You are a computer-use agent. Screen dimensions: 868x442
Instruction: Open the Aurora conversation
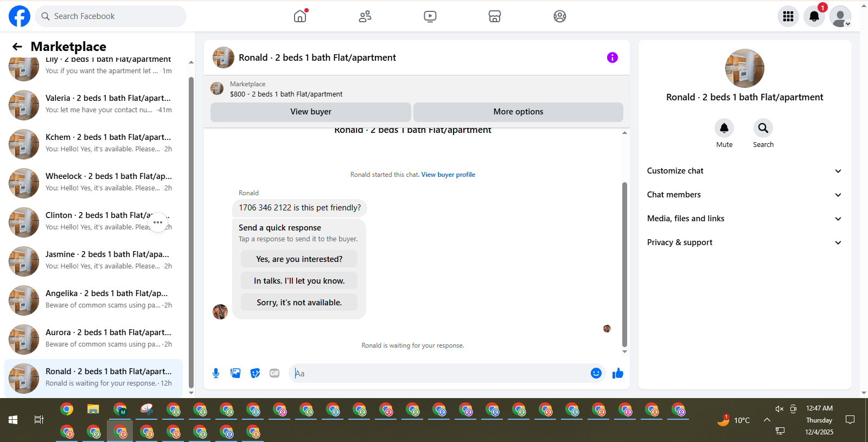[93, 339]
